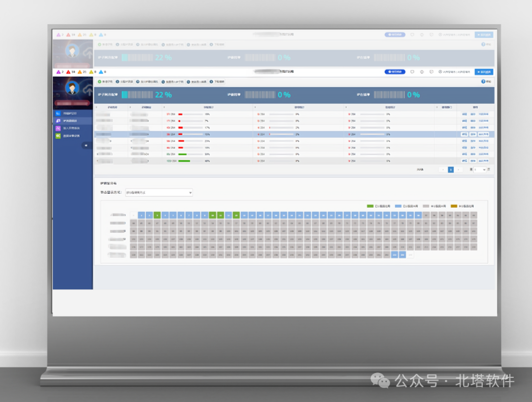
Task: Sort by the third column header arrow
Action: tap(164, 107)
